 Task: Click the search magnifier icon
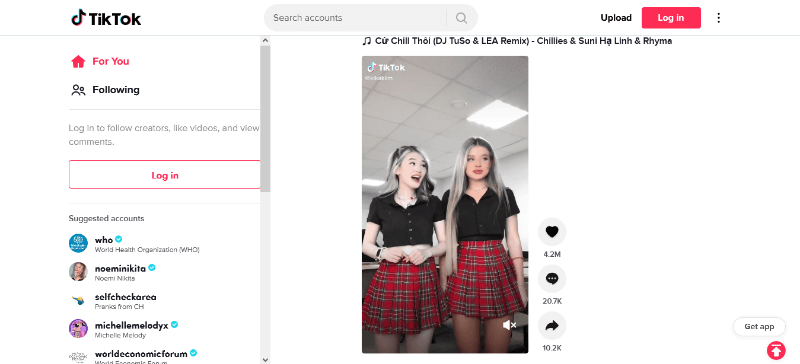(461, 18)
